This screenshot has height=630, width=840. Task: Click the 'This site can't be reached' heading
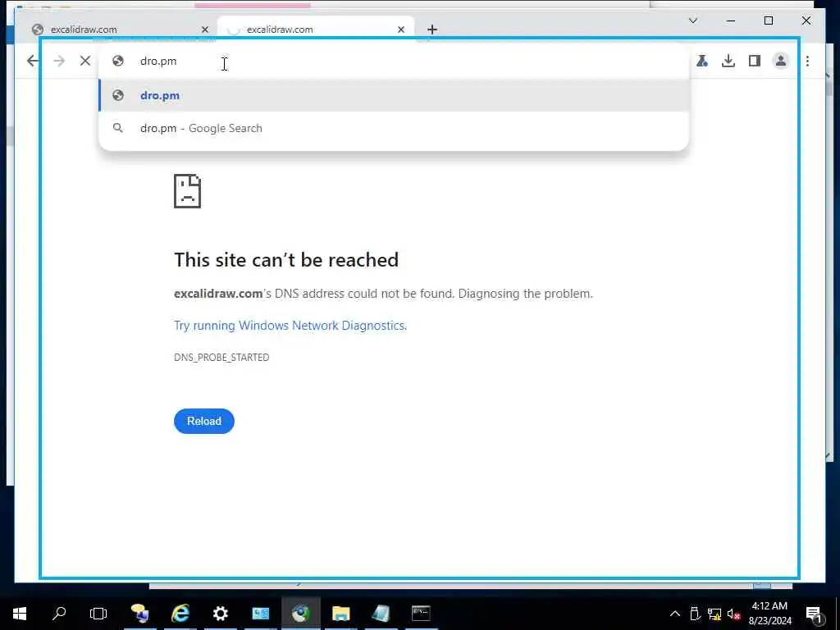point(286,260)
